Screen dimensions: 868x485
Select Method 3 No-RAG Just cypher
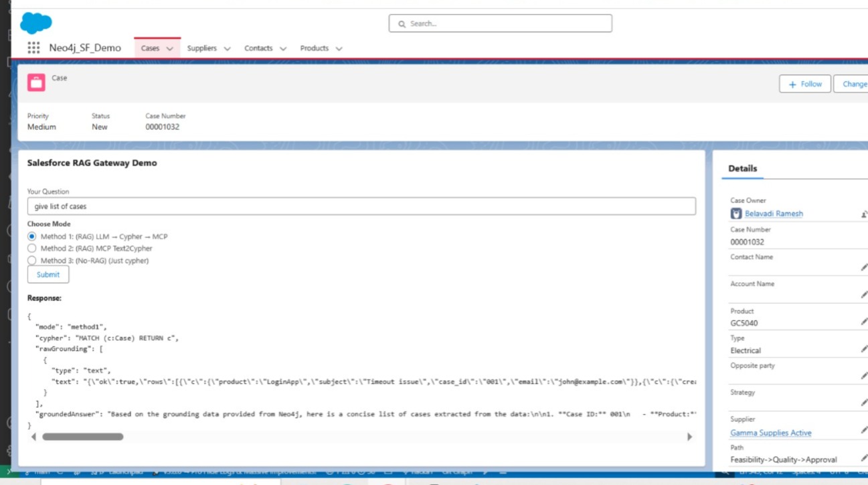(31, 261)
